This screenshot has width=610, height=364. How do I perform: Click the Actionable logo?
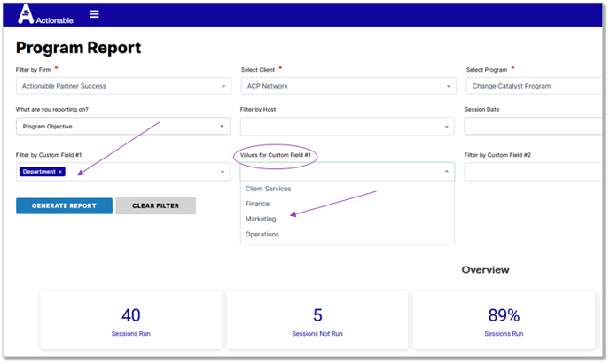[x=46, y=14]
